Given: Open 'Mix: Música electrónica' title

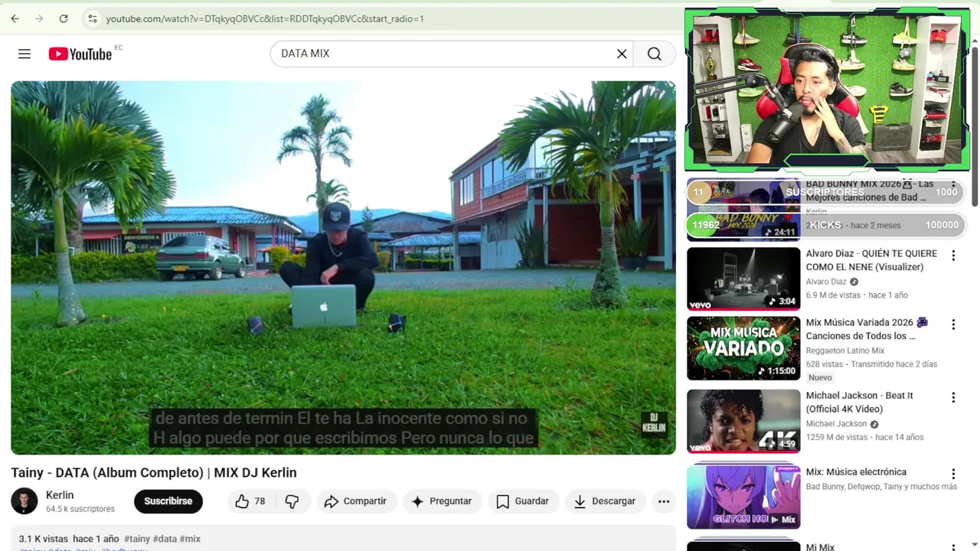Looking at the screenshot, I should (856, 472).
